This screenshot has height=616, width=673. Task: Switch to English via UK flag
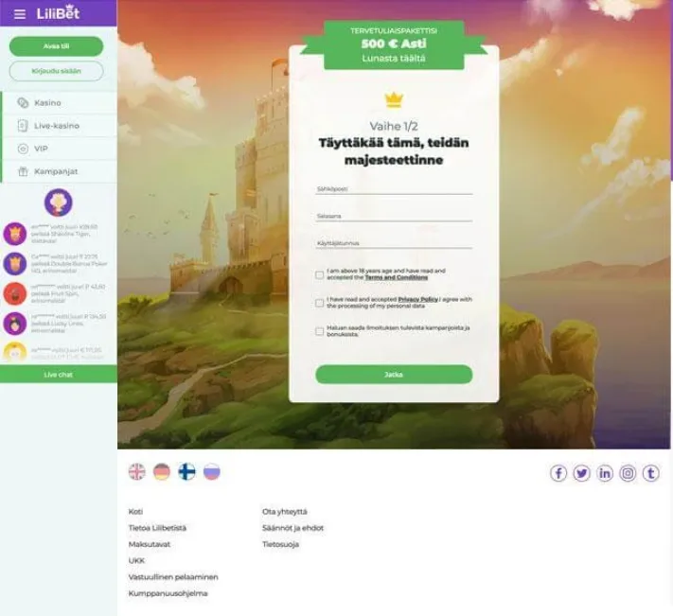pyautogui.click(x=137, y=472)
